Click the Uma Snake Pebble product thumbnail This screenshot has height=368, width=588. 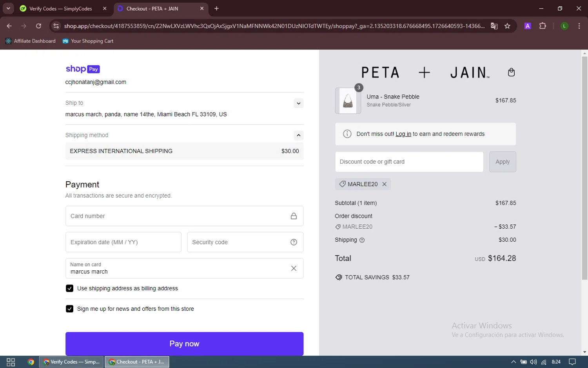click(348, 101)
